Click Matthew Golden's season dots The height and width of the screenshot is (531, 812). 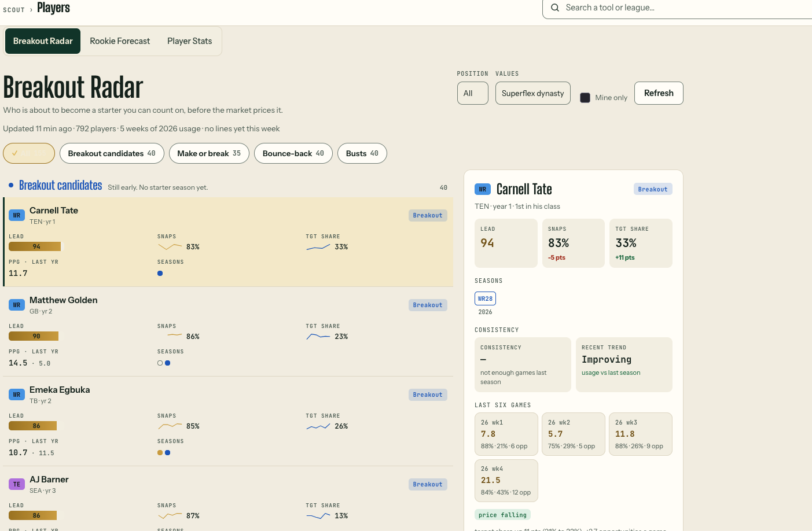[x=164, y=363]
